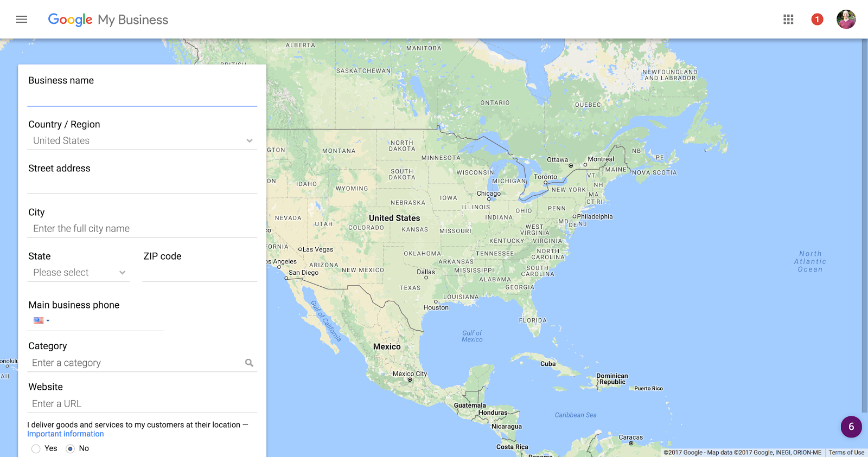Image resolution: width=868 pixels, height=457 pixels.
Task: Open the account profile picture
Action: (846, 20)
